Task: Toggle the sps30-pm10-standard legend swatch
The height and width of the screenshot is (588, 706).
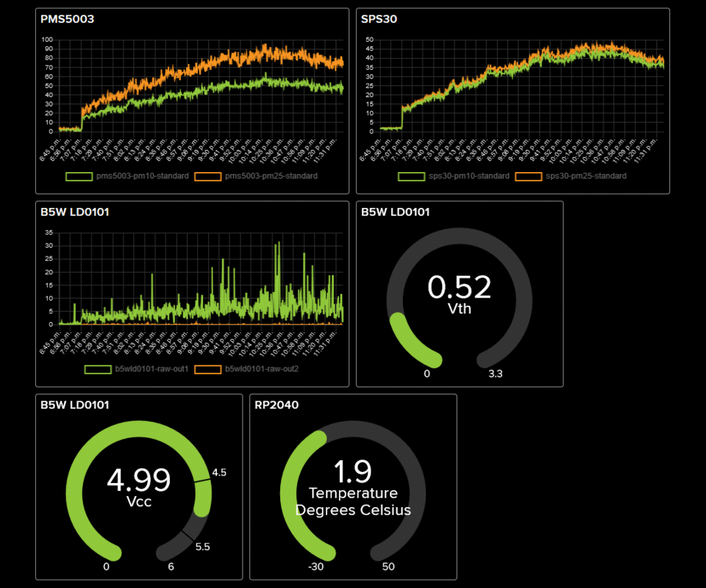Action: coord(411,176)
